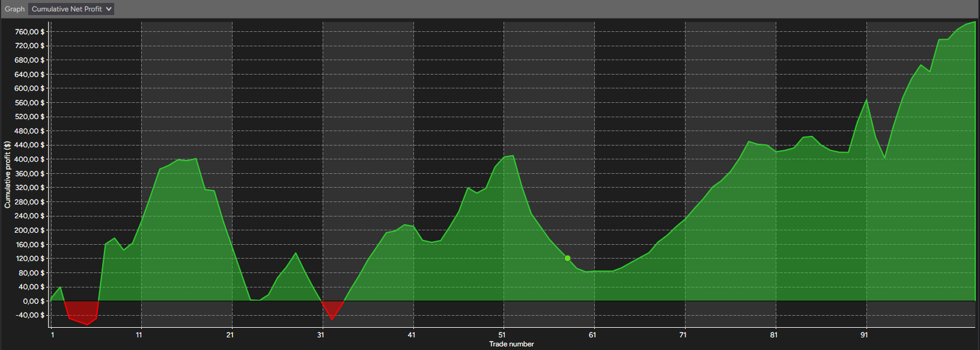Click the 80,00 $ axis value
Screen dimensions: 980x350
tap(31, 273)
